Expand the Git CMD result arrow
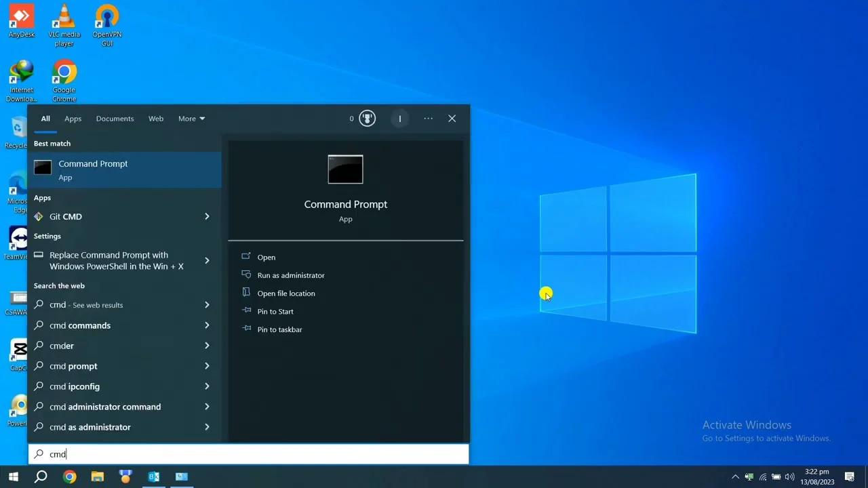This screenshot has width=868, height=488. (207, 216)
